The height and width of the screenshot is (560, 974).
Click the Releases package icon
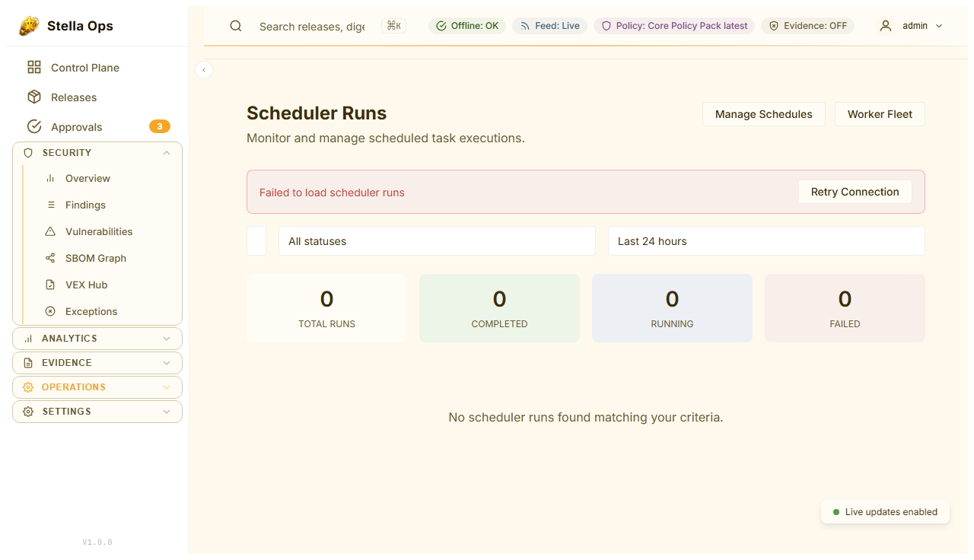pyautogui.click(x=34, y=97)
